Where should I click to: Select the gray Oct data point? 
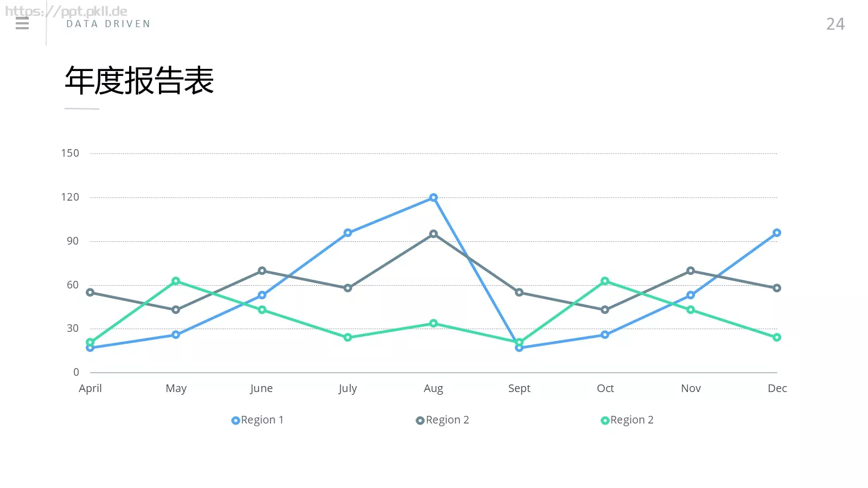coord(605,310)
